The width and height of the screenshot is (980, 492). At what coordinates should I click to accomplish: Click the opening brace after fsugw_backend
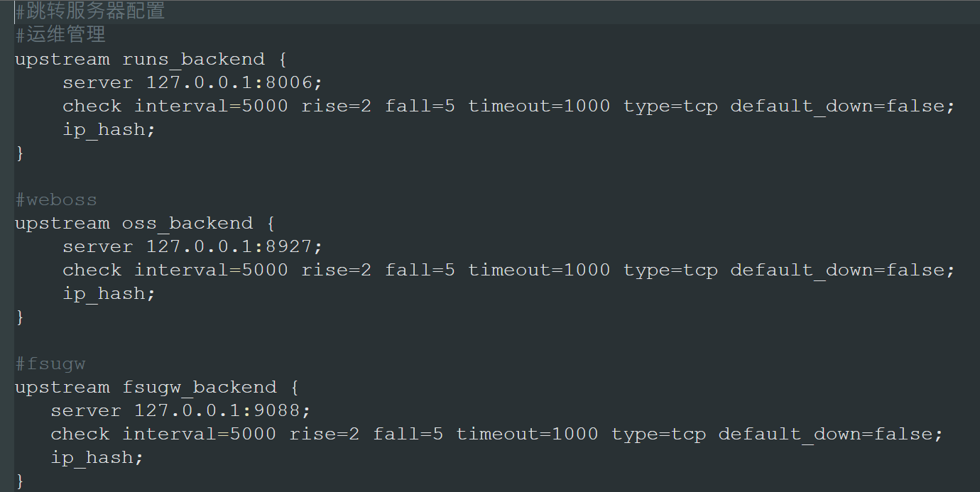295,387
